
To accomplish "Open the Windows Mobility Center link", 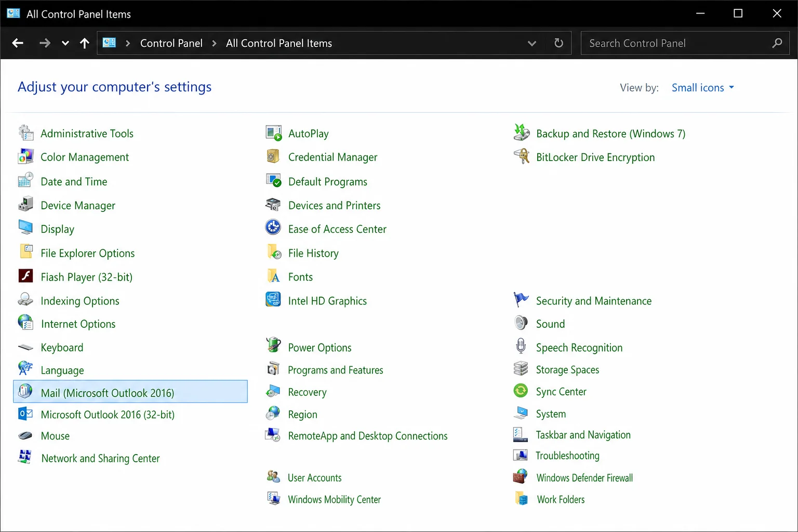I will (334, 500).
